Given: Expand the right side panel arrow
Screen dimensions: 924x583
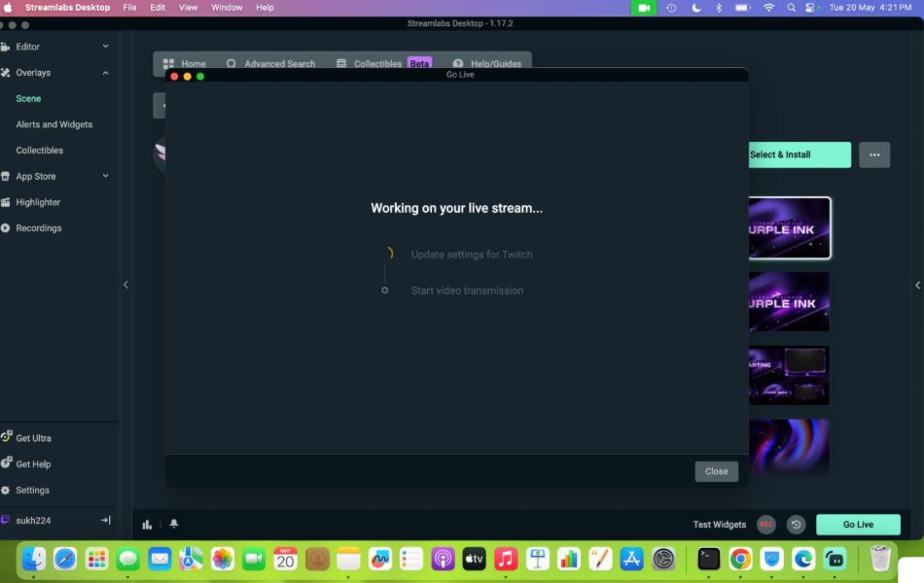Looking at the screenshot, I should pyautogui.click(x=918, y=285).
